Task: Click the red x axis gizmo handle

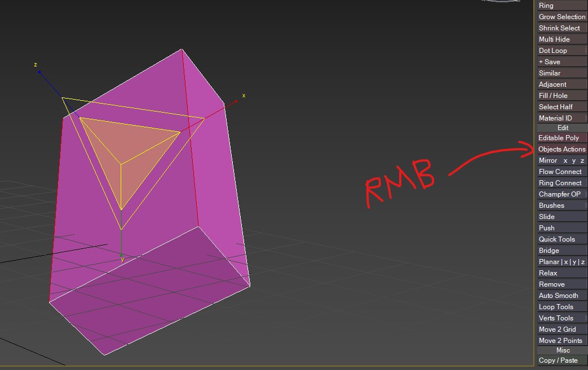Action: pos(236,101)
